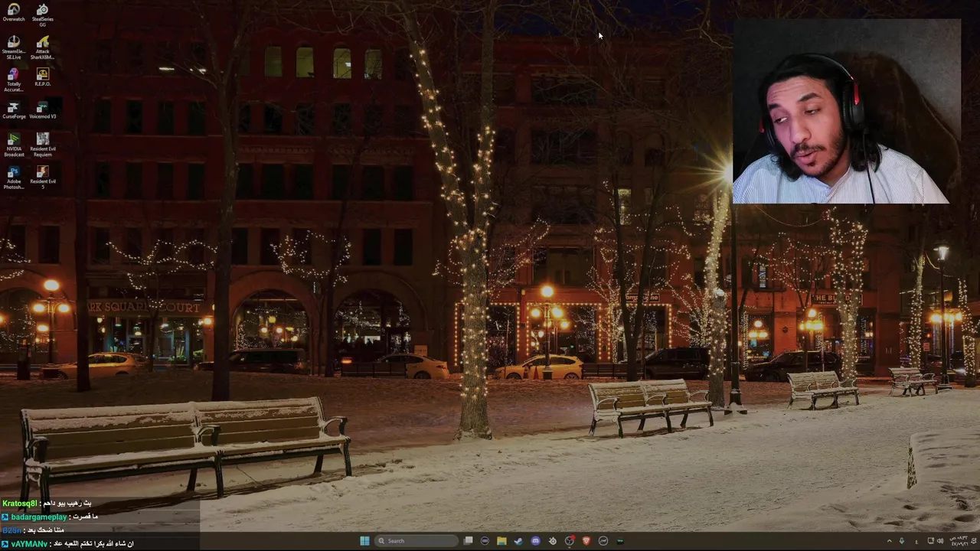The height and width of the screenshot is (551, 980).
Task: Click badargameplay chat username in overlay
Action: [39, 517]
